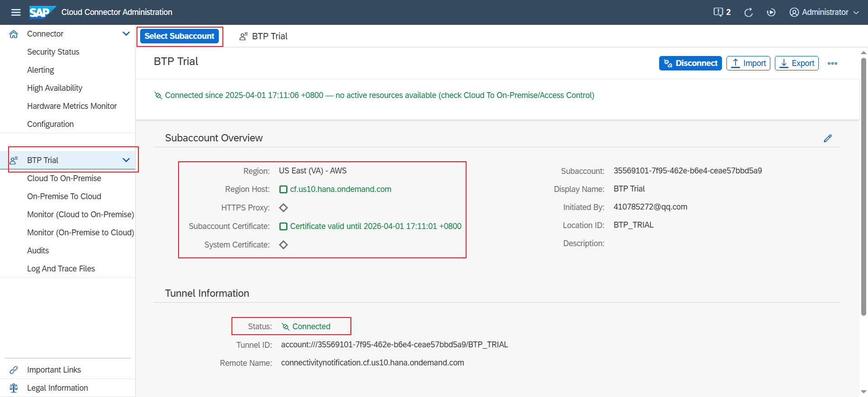This screenshot has width=868, height=397.
Task: Click cf.us10.hana.ondemand.com region host
Action: tap(341, 189)
